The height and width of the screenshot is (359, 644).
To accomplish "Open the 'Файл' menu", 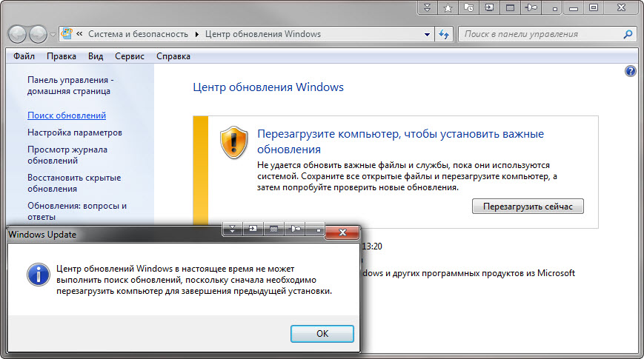I will [24, 56].
